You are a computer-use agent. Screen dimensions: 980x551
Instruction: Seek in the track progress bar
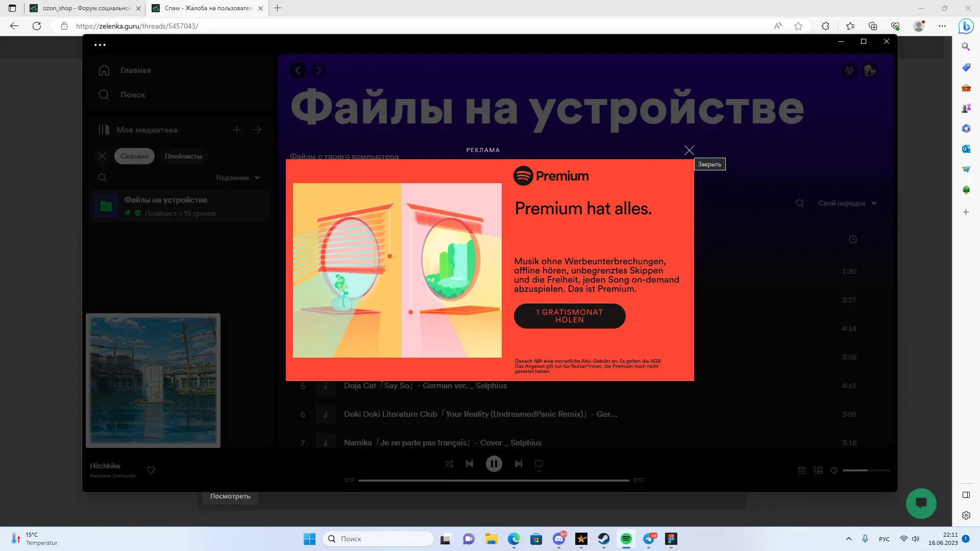click(494, 481)
